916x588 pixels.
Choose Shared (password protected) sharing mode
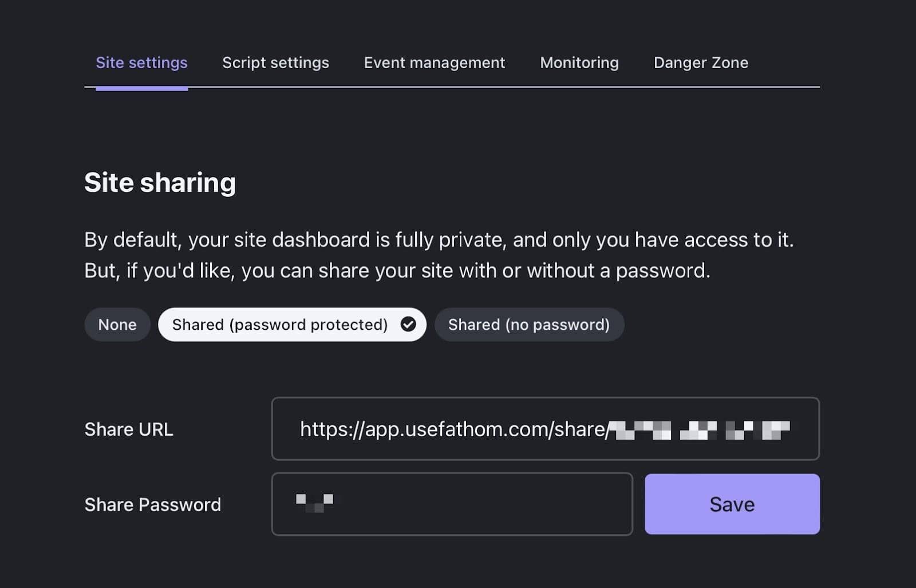coord(279,325)
